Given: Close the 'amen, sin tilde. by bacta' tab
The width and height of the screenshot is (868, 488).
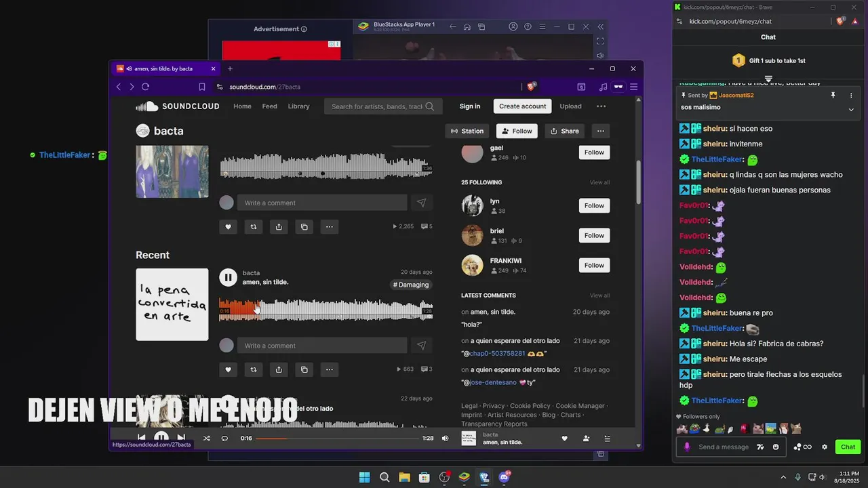Looking at the screenshot, I should 213,68.
